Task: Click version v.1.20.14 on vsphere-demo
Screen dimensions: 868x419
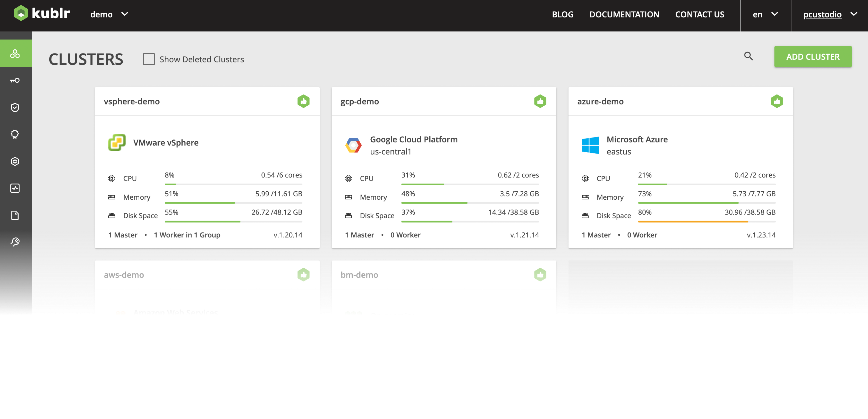Action: pyautogui.click(x=288, y=235)
